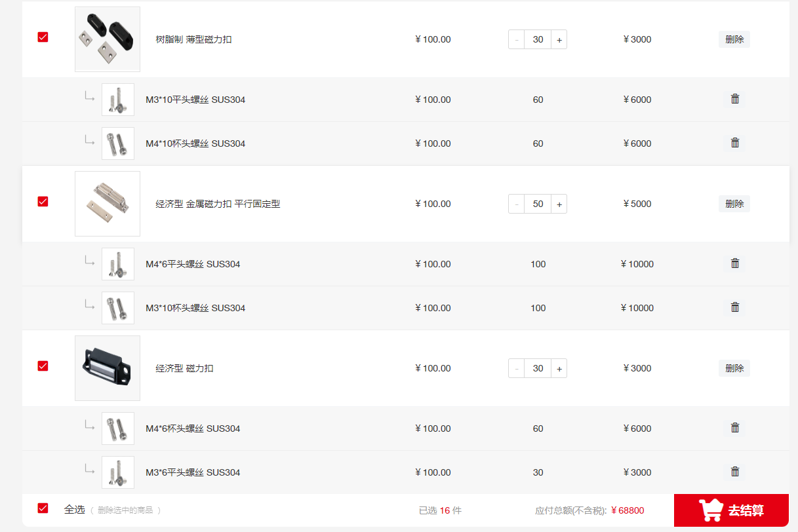
Task: Click 删除 button for 树脂制 薄型磁力扣
Action: click(x=734, y=39)
